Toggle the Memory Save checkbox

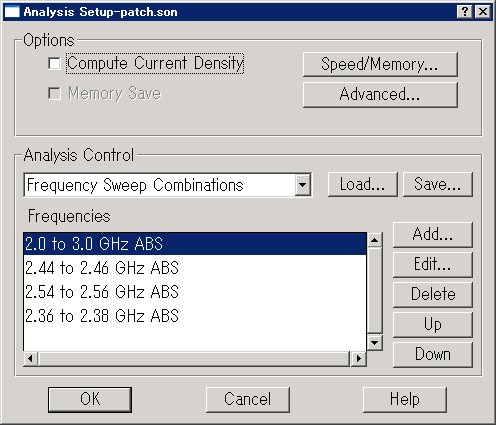(54, 93)
